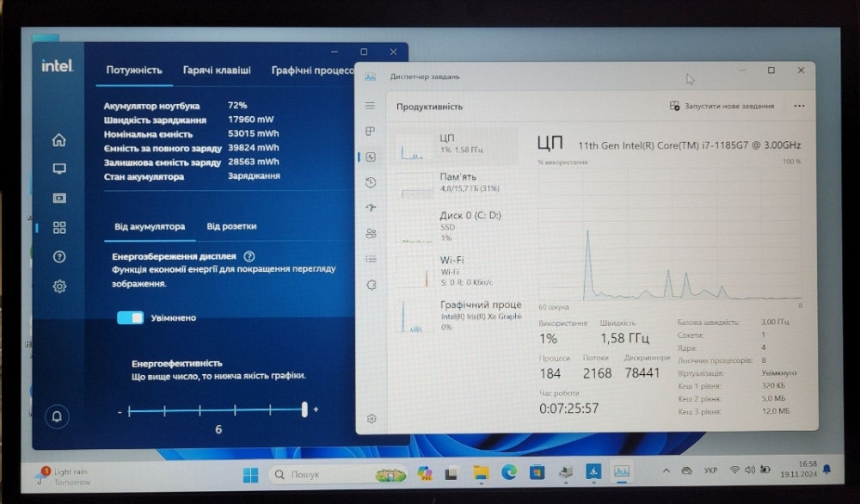Switch to the Гарячі клавіші tab

click(x=216, y=70)
